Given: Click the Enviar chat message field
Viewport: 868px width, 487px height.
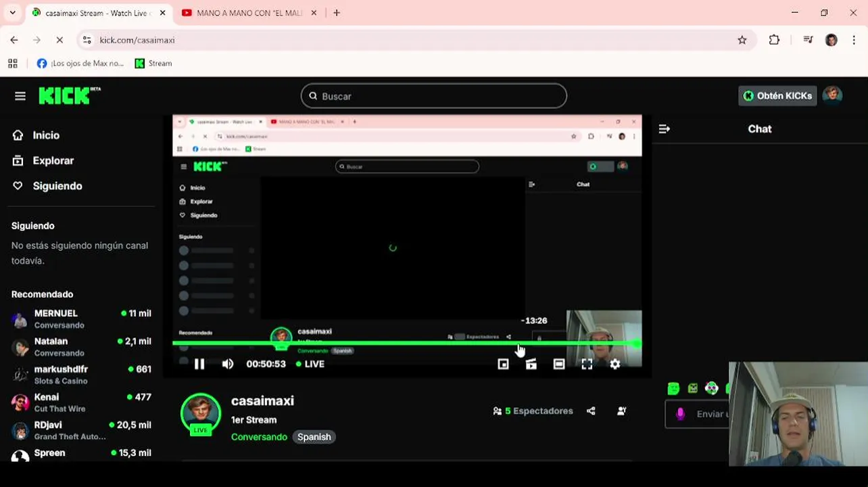Looking at the screenshot, I should (x=698, y=414).
